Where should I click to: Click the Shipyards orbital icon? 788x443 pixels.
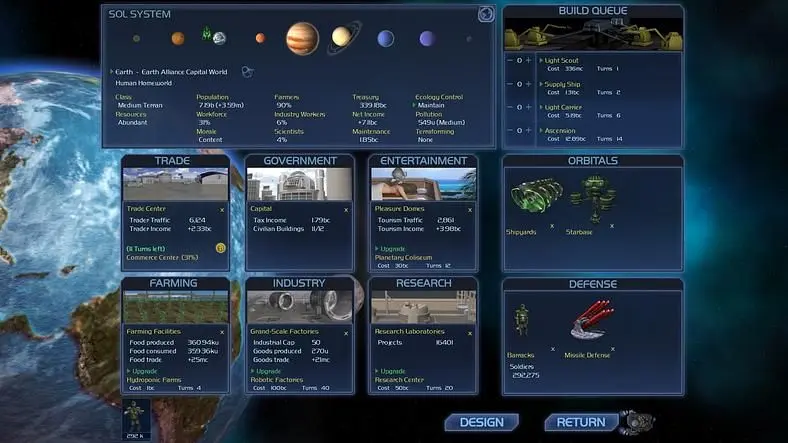535,196
